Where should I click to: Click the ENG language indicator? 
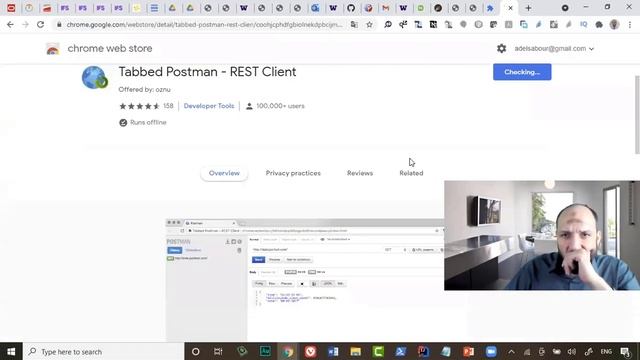606,351
